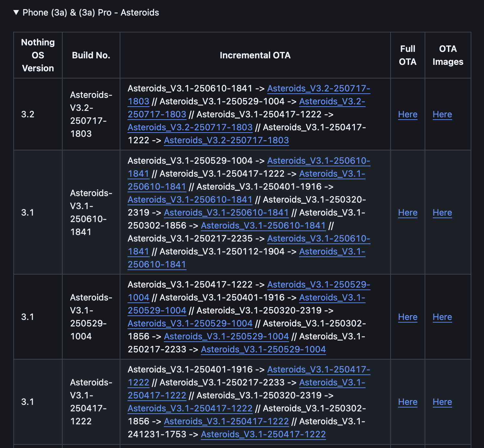This screenshot has width=484, height=448.
Task: Open incremental OTA from V3.1-250610-1841 to V3.2-250717-1803
Action: 318,88
